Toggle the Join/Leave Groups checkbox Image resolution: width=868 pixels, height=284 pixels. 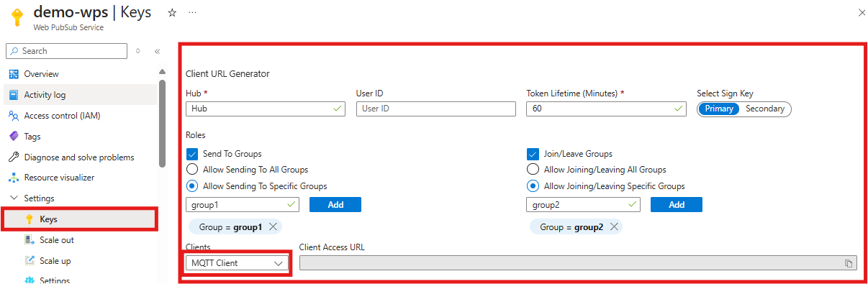click(x=533, y=154)
